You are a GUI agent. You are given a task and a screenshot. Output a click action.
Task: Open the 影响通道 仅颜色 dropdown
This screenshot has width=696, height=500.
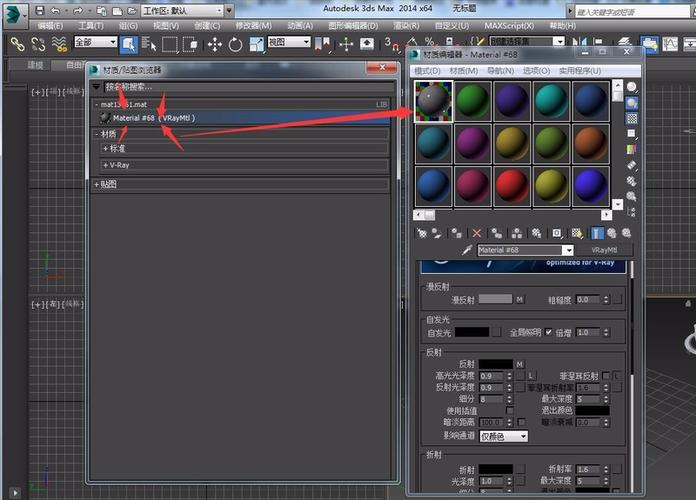(x=504, y=437)
